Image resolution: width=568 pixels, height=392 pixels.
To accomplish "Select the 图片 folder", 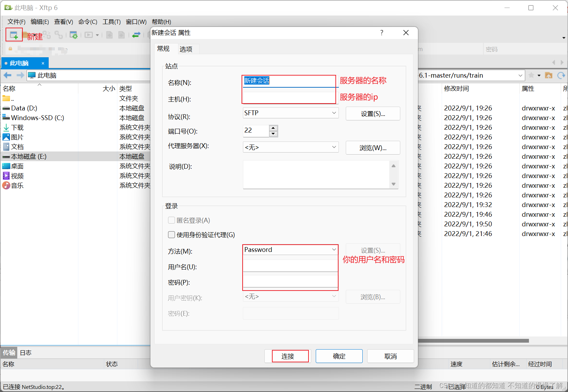I will click(13, 137).
